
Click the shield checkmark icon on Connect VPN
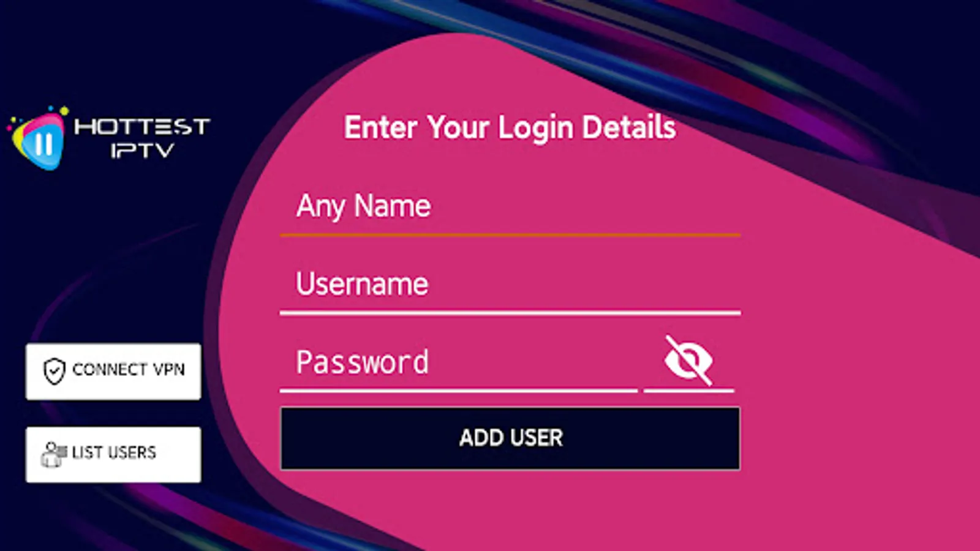click(x=54, y=370)
